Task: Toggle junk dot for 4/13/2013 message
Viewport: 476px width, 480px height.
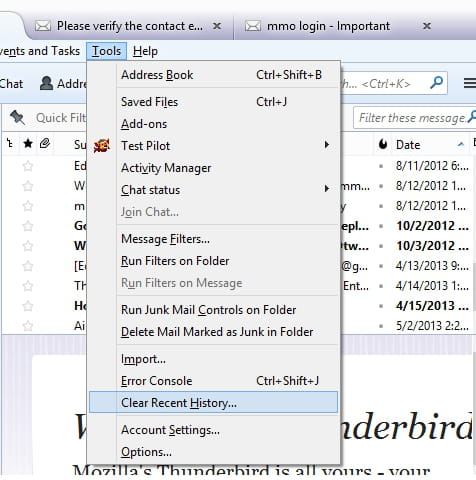Action: (x=381, y=266)
